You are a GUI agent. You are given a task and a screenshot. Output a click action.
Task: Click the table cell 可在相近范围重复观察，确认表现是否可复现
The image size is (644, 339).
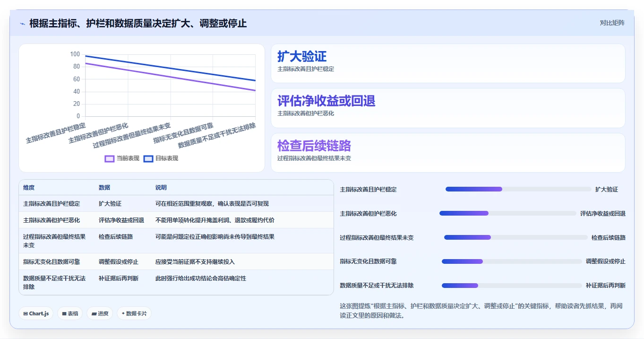click(212, 204)
